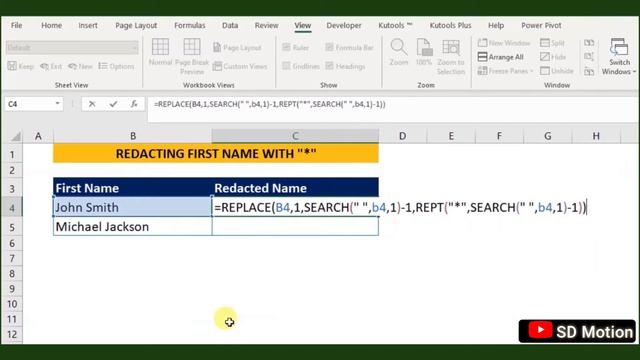
Task: Click Arrange All windows
Action: click(x=500, y=57)
